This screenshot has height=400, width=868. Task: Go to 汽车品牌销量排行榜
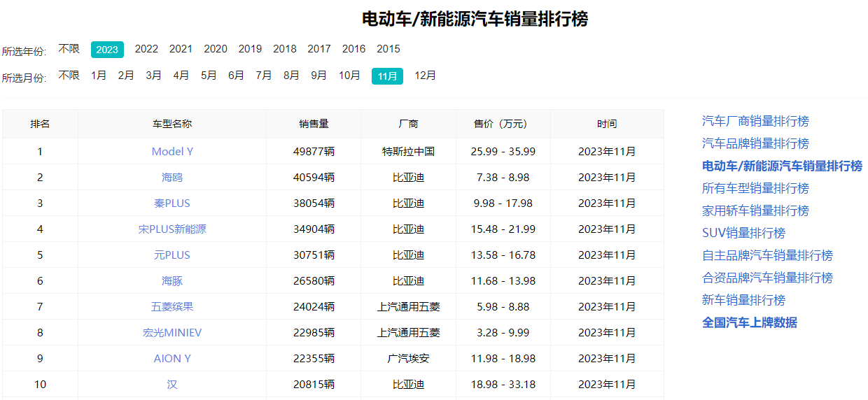coord(755,143)
